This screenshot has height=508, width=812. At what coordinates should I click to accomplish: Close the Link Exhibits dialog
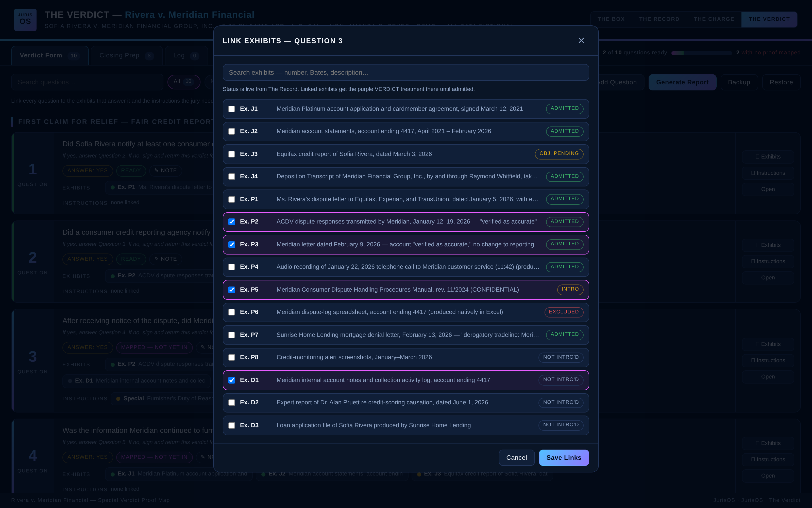click(x=581, y=41)
